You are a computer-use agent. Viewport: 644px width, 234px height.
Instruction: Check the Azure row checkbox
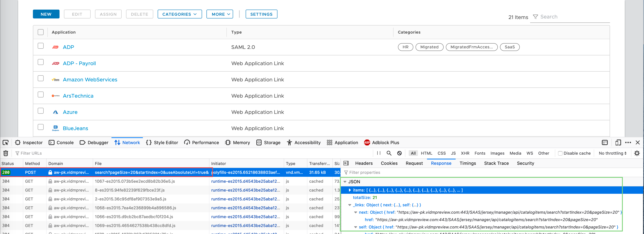40,111
